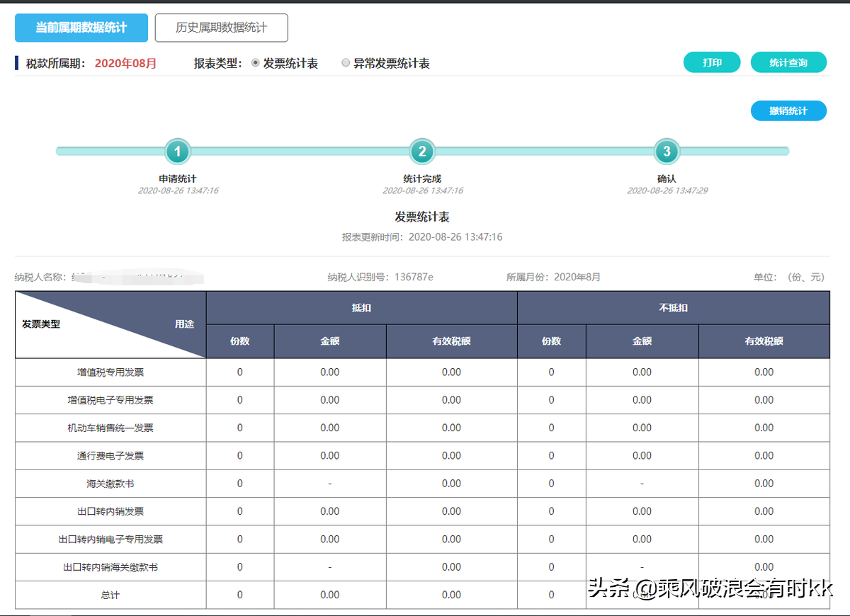This screenshot has height=616, width=850.
Task: Click the step 1 申请统计 circle icon
Action: 177,151
